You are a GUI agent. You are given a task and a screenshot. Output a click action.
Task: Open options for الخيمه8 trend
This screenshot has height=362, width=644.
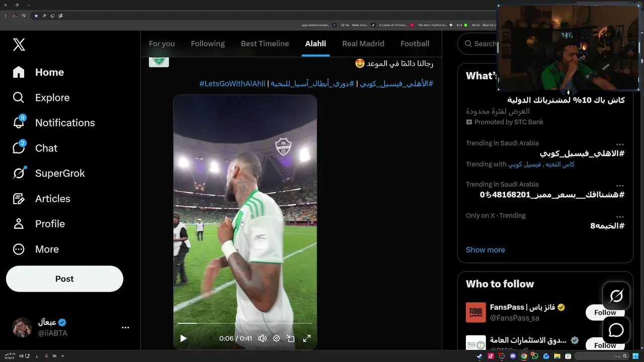(620, 217)
